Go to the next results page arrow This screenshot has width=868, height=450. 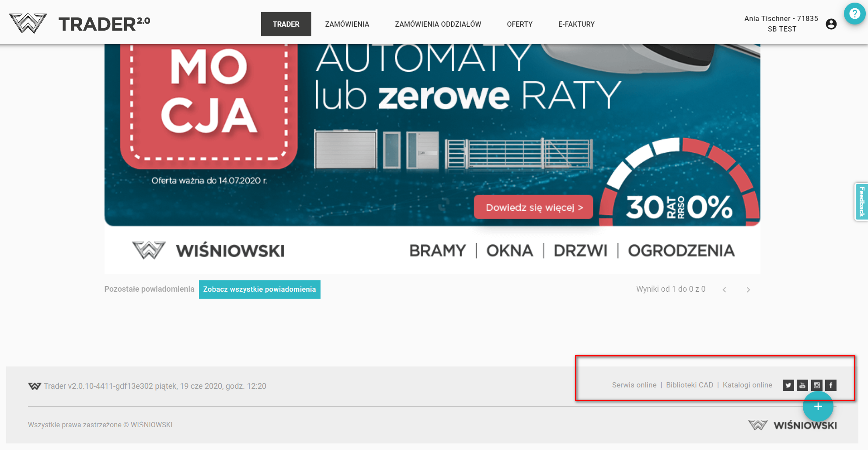(x=748, y=290)
